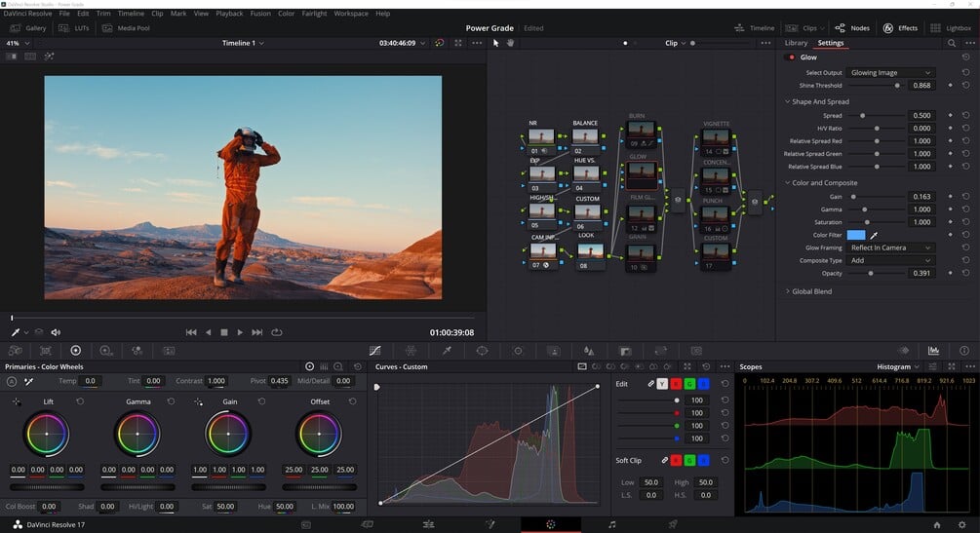
Task: Switch to the Library tab
Action: click(796, 43)
